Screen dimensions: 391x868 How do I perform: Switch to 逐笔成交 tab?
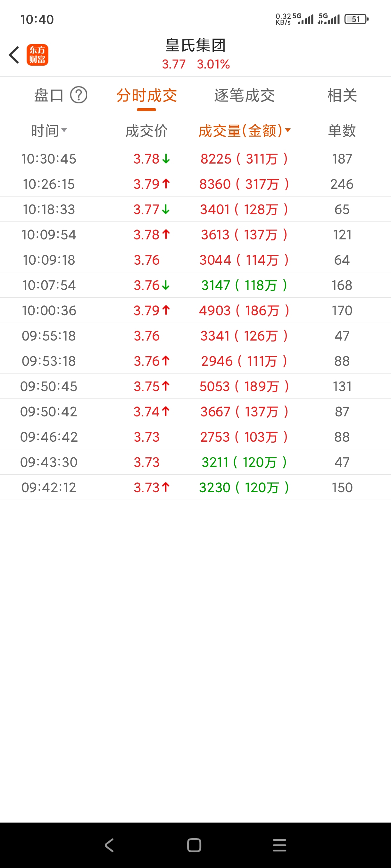pyautogui.click(x=244, y=95)
